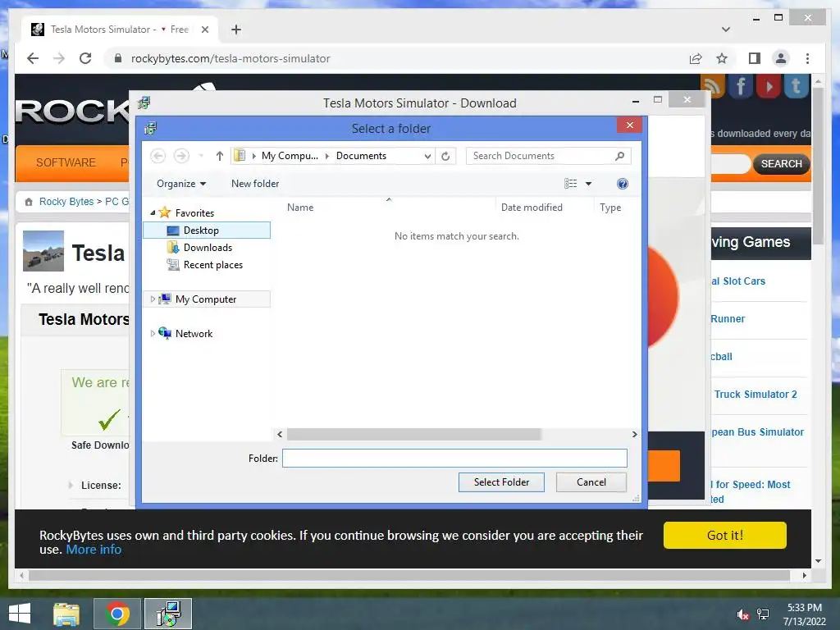
Task: Open the YouTube icon on website
Action: pyautogui.click(x=769, y=86)
